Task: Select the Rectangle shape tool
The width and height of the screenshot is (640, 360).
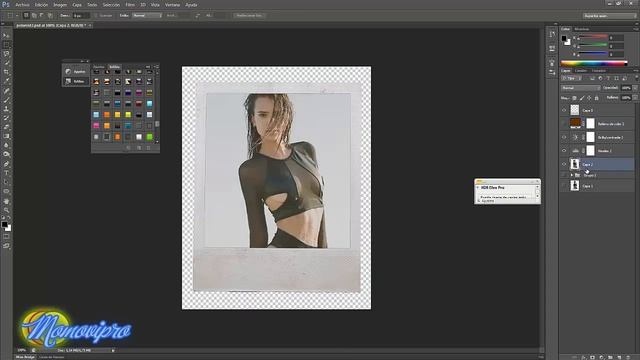Action: pos(6,191)
